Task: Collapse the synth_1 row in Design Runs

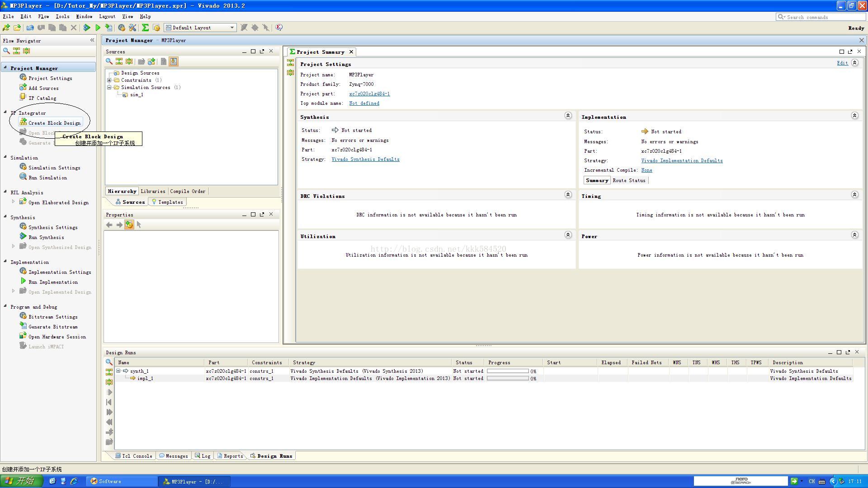Action: click(x=118, y=371)
